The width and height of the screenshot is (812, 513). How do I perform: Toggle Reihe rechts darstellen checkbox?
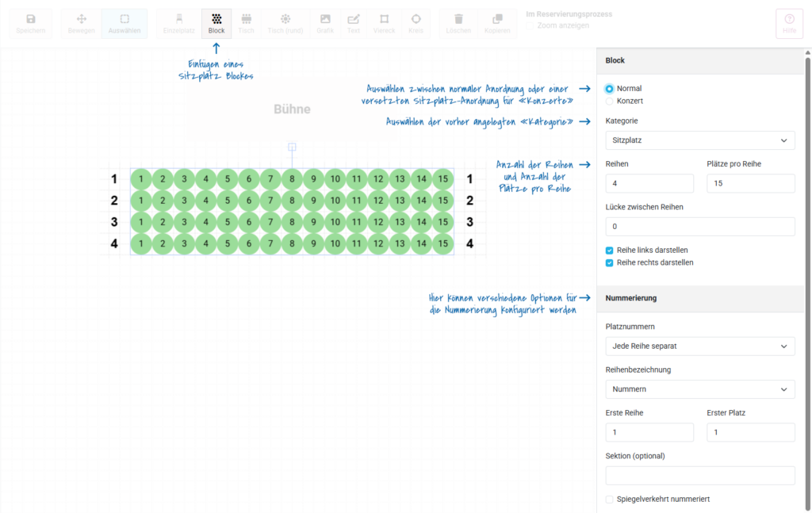point(610,262)
